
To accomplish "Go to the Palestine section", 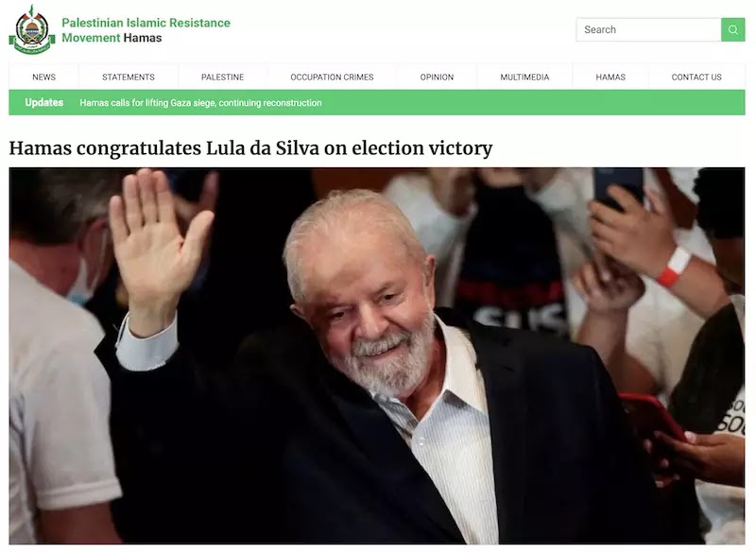I will [x=222, y=78].
